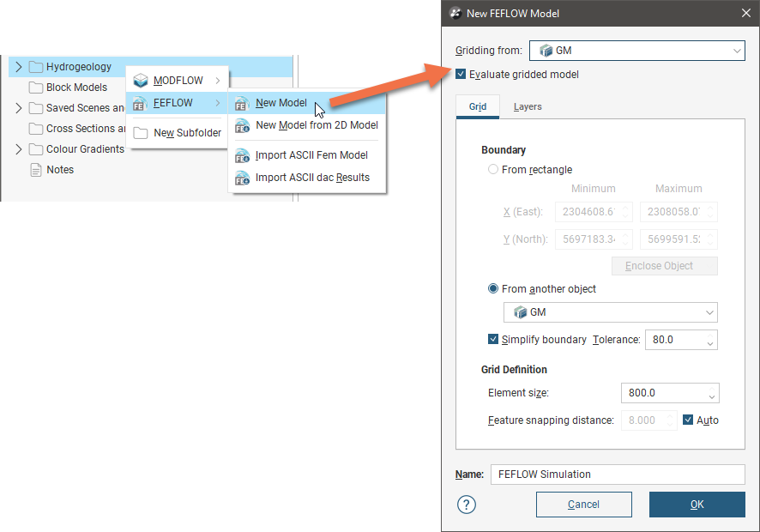The height and width of the screenshot is (532, 760).
Task: Click the Import ASCII Fem Model icon
Action: point(242,155)
